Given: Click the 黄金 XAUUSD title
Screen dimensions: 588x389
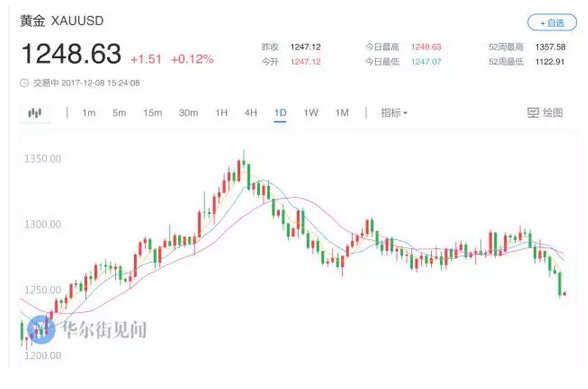Looking at the screenshot, I should 62,21.
